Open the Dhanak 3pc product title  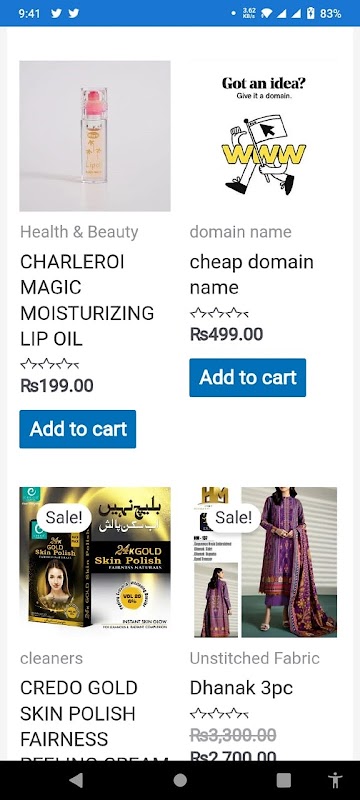241,688
